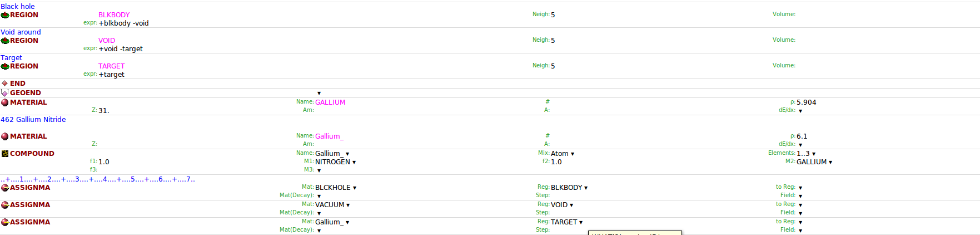Click the Gallium_ MATERIAL sphere icon
The image size is (980, 235).
click(x=5, y=136)
